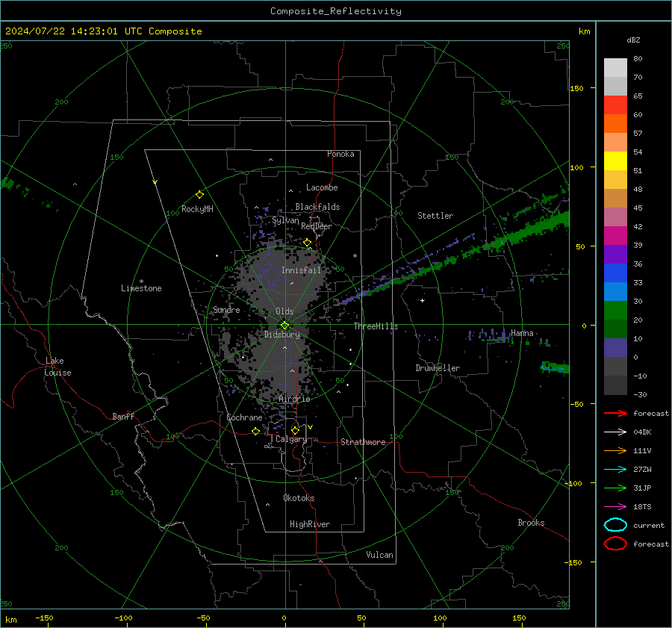Click the Okotoks city label
Screen dimensions: 672x628
pyautogui.click(x=299, y=498)
